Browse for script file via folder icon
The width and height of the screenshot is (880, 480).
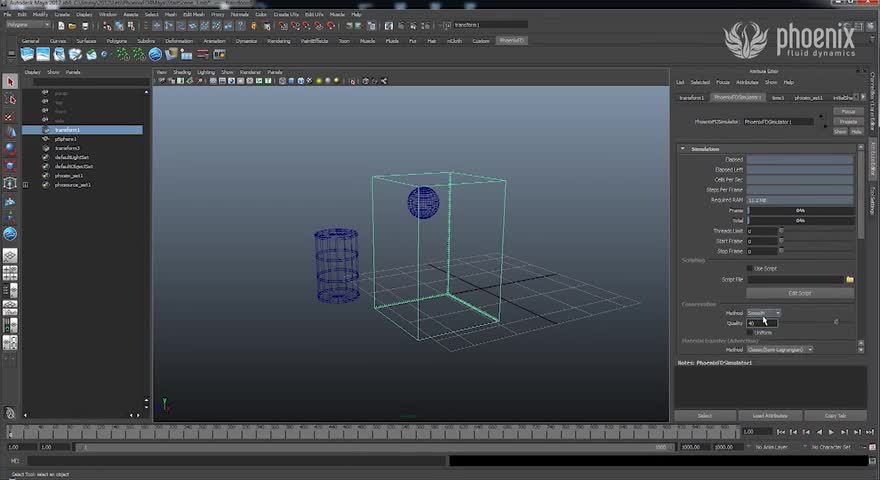coord(850,280)
